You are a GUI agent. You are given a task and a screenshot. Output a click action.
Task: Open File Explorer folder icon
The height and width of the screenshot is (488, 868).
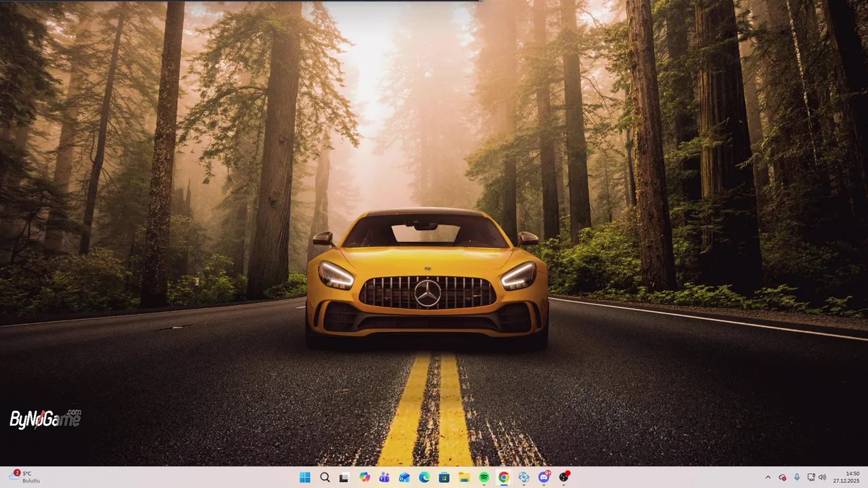(464, 477)
